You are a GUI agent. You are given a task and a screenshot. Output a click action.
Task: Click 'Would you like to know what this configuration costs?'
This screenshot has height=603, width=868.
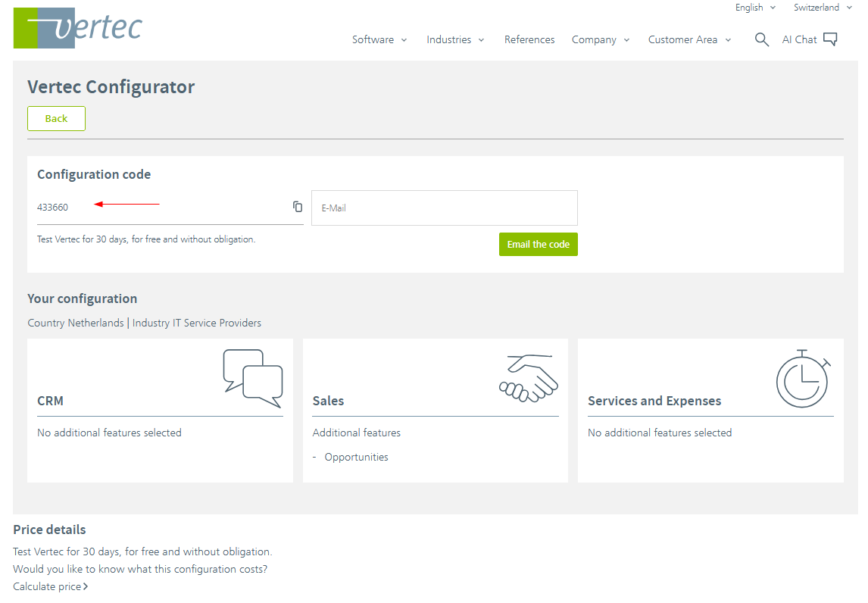(x=140, y=569)
